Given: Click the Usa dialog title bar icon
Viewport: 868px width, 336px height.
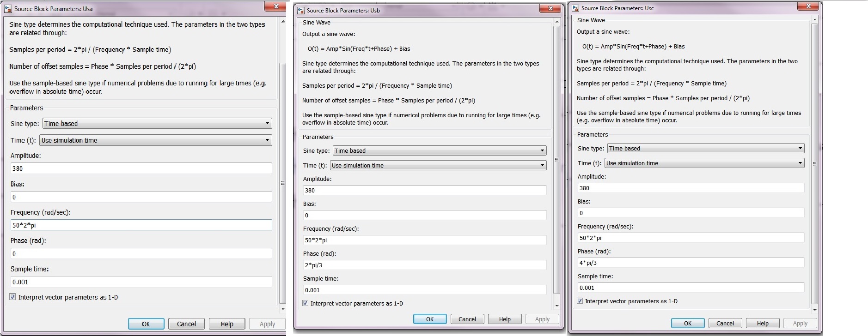Looking at the screenshot, I should (x=8, y=9).
